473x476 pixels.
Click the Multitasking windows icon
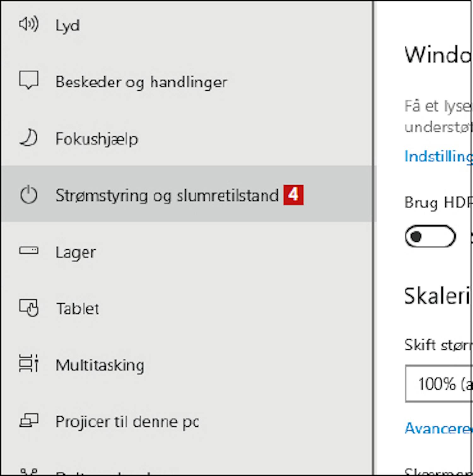tap(29, 363)
